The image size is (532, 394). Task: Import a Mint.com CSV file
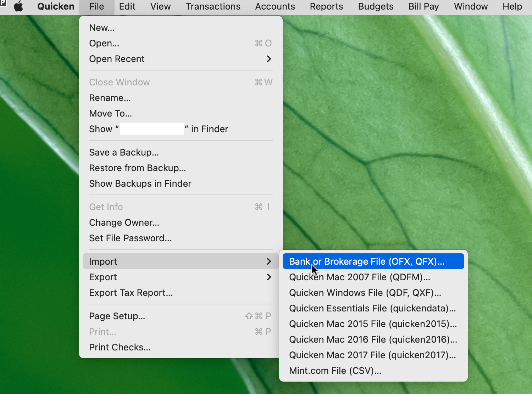pyautogui.click(x=335, y=370)
